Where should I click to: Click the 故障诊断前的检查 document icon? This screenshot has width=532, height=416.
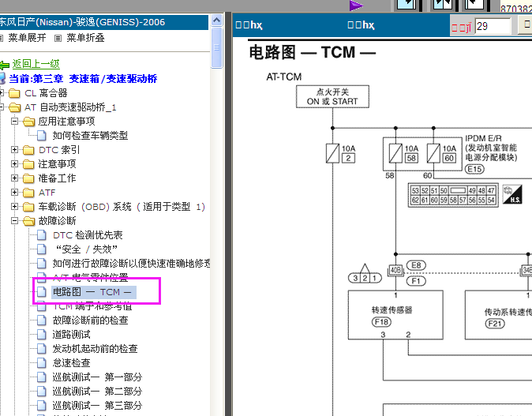(41, 320)
